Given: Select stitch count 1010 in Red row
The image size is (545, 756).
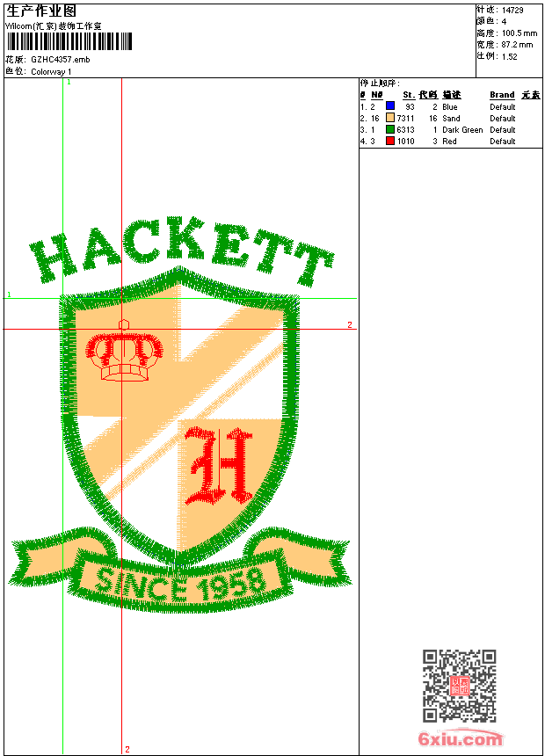Looking at the screenshot, I should 405,142.
